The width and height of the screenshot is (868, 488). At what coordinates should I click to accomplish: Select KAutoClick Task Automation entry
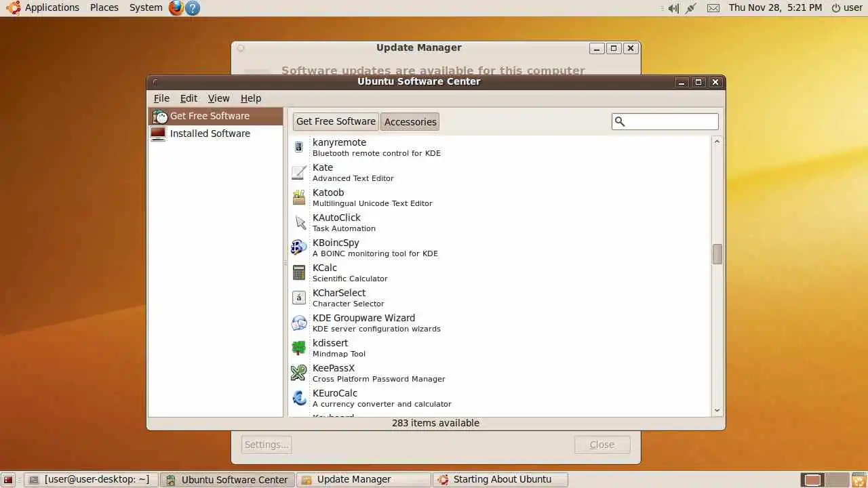pyautogui.click(x=500, y=222)
